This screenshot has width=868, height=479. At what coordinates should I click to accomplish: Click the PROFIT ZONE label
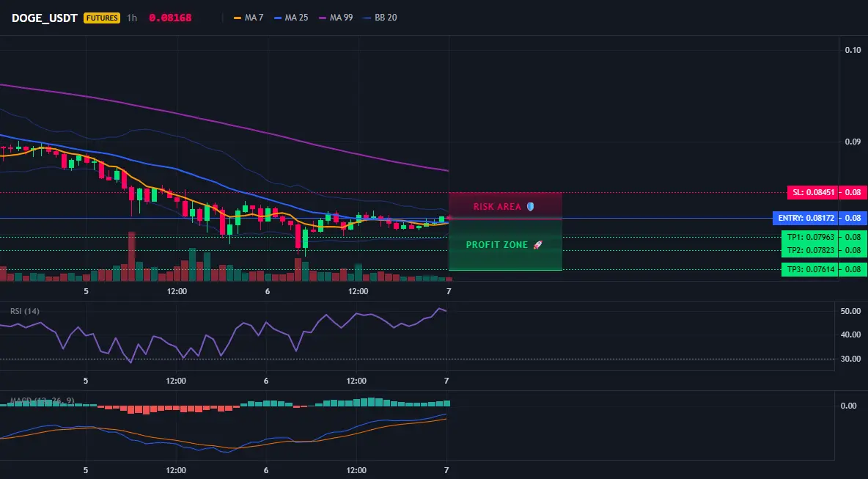(x=497, y=245)
